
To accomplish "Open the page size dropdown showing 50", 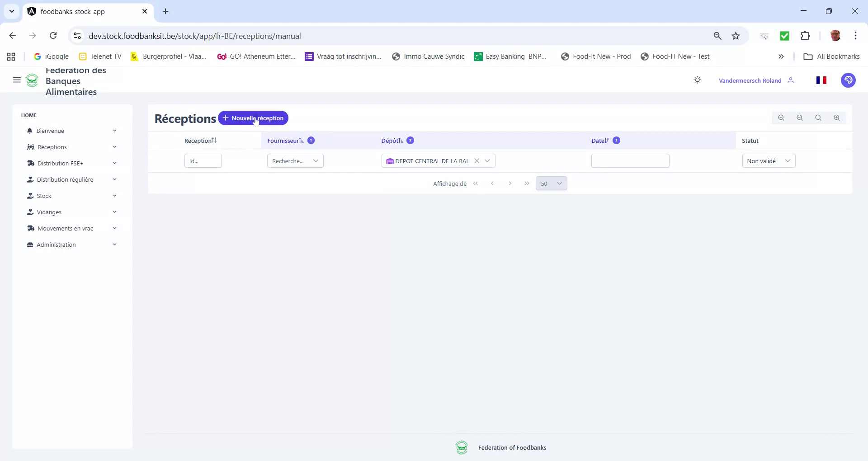I will click(x=551, y=183).
